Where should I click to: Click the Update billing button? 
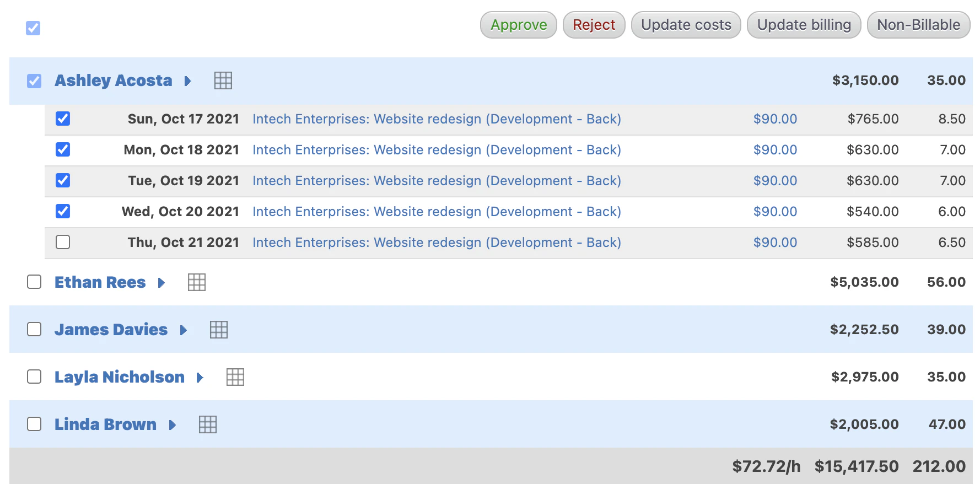[x=803, y=25]
